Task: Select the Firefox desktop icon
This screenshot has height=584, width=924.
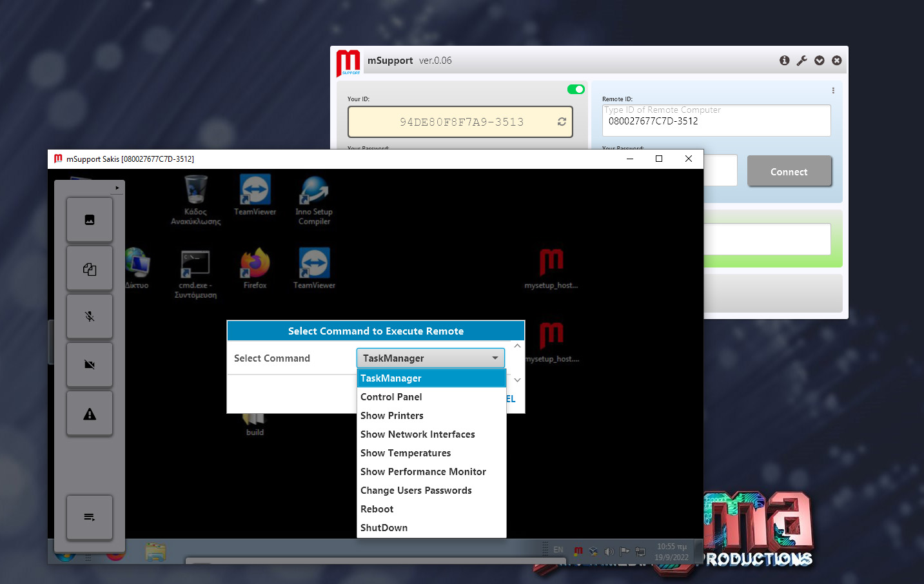Action: 255,269
